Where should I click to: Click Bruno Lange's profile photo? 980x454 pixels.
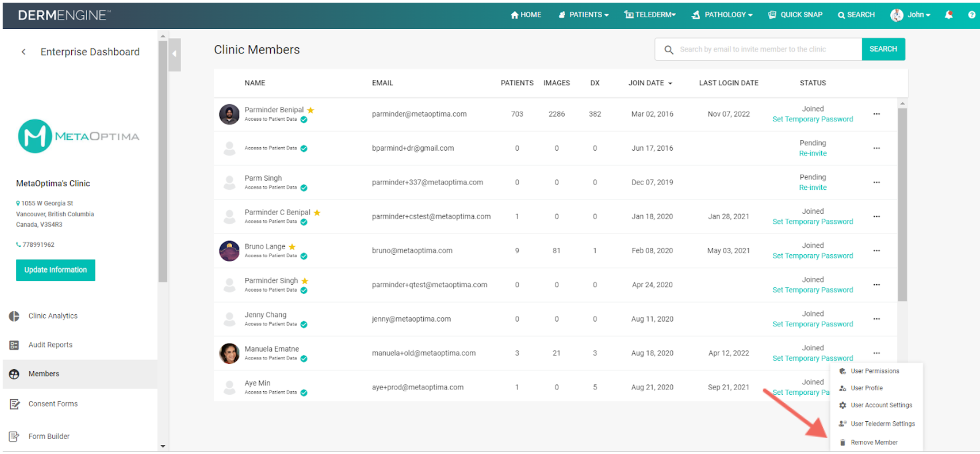(229, 251)
